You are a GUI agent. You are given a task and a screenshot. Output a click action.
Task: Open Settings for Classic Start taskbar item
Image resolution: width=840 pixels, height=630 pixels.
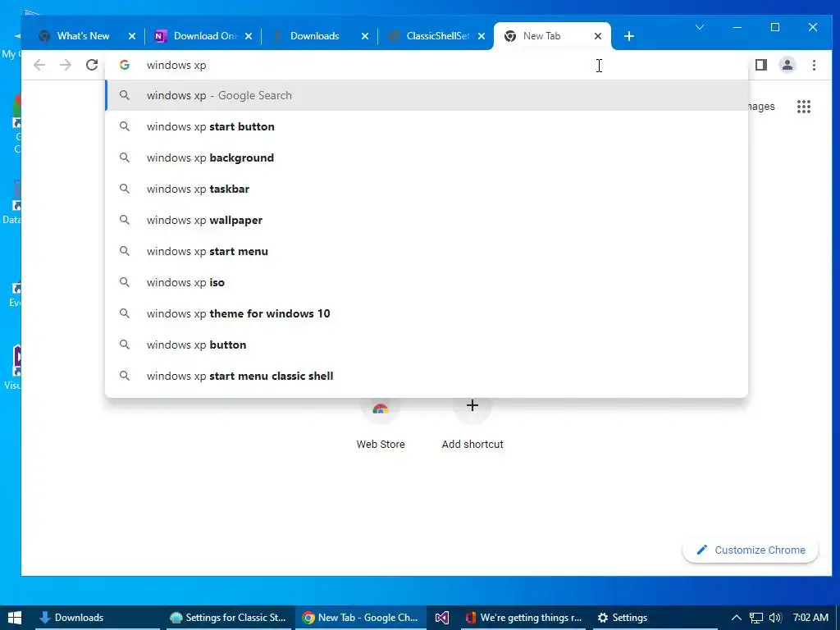(x=229, y=618)
